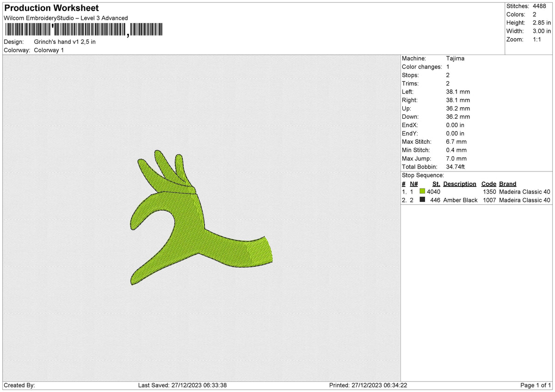555x392 pixels.
Task: Click the 'Description' column header
Action: point(460,184)
